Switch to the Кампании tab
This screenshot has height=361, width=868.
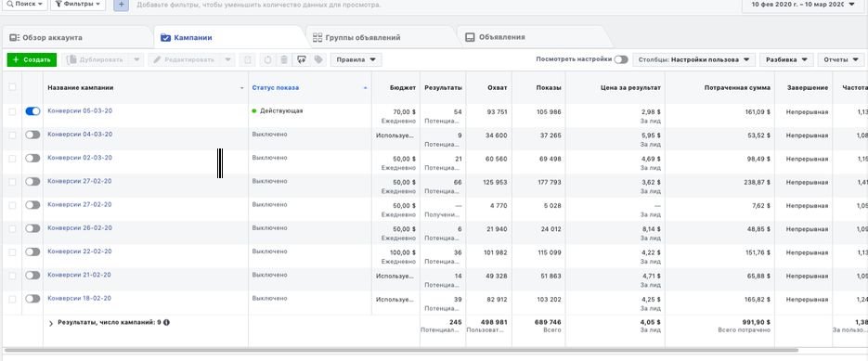point(228,38)
